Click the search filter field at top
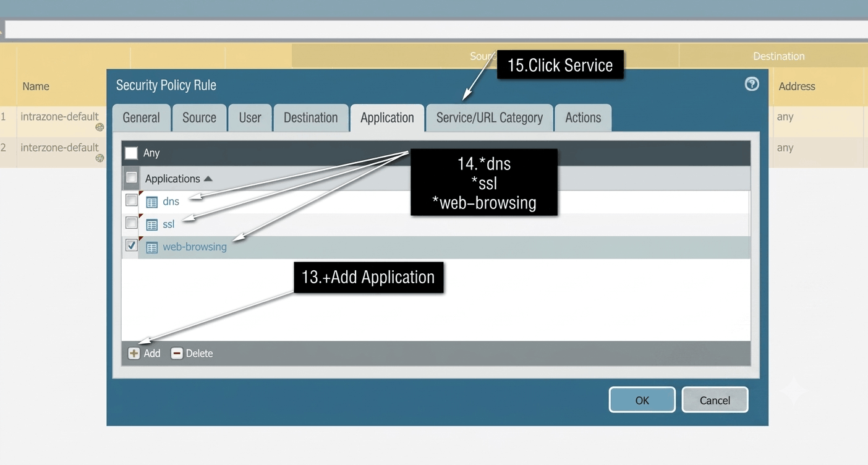The image size is (868, 465). point(436,30)
